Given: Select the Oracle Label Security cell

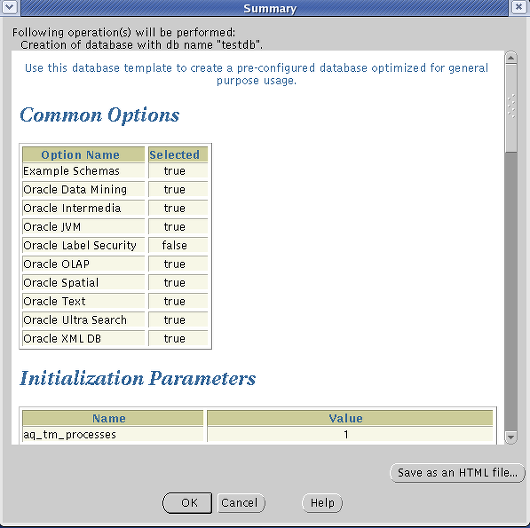Looking at the screenshot, I should [83, 245].
